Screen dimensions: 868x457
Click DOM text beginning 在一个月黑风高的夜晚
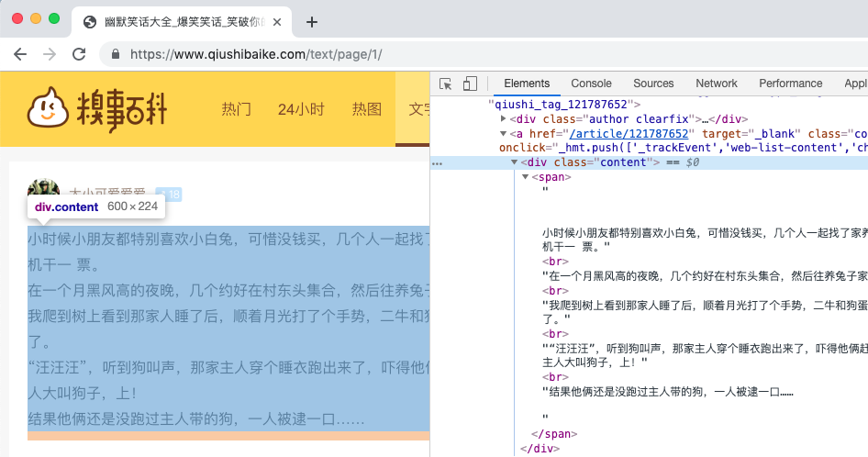click(x=705, y=276)
